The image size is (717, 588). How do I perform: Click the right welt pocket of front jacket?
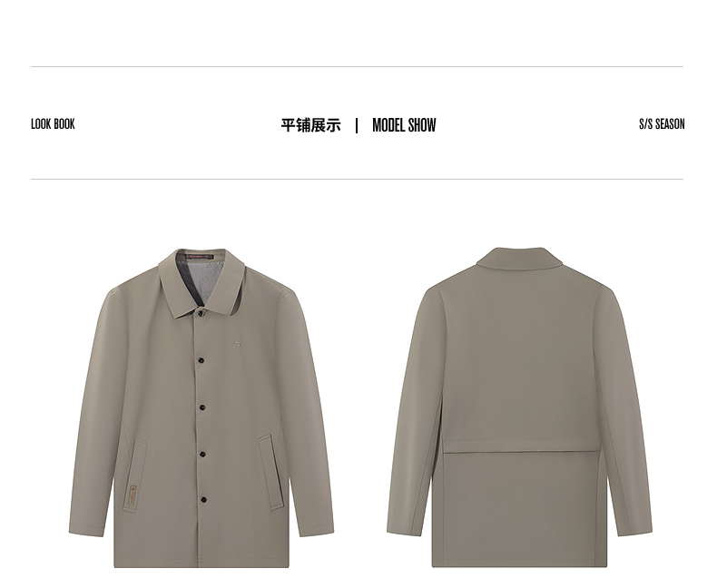(271, 473)
